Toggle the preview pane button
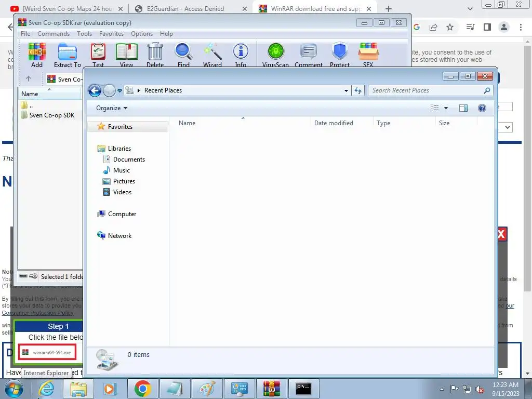This screenshot has width=532, height=399. (x=463, y=108)
